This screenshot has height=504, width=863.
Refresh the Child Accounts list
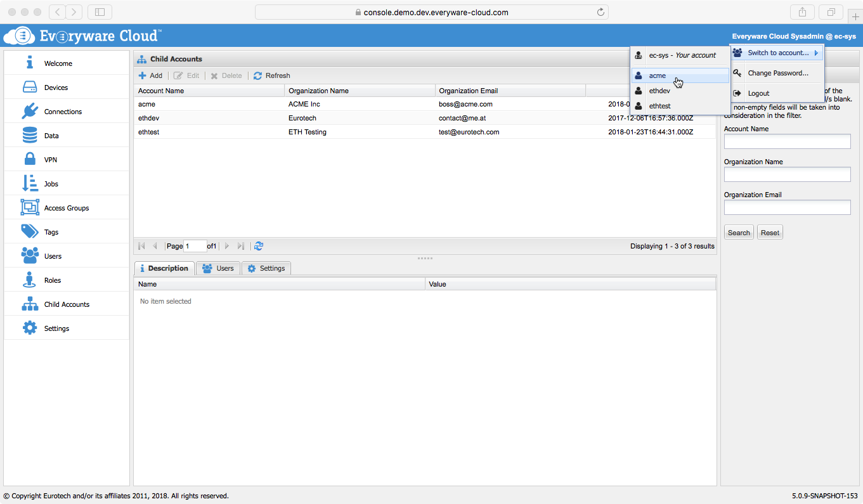tap(271, 75)
